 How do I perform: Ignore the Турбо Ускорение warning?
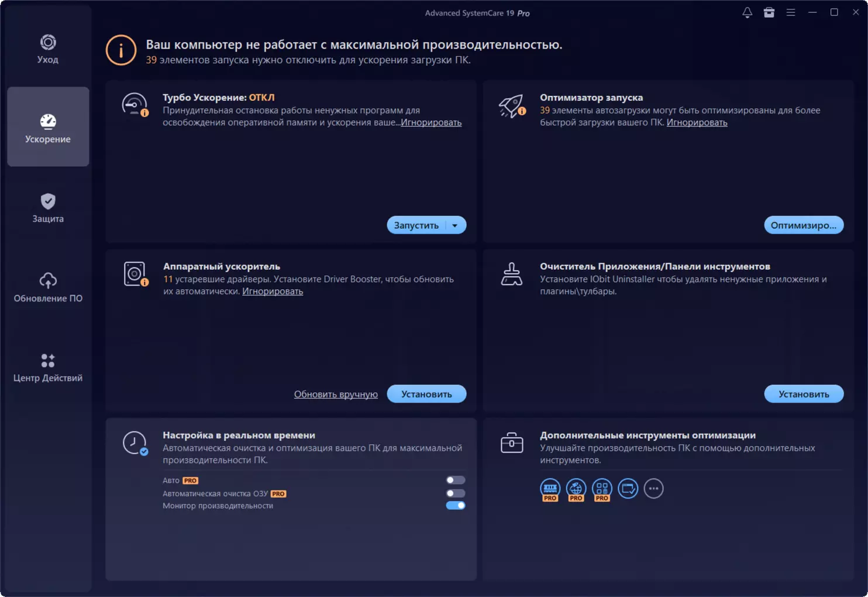click(x=431, y=122)
